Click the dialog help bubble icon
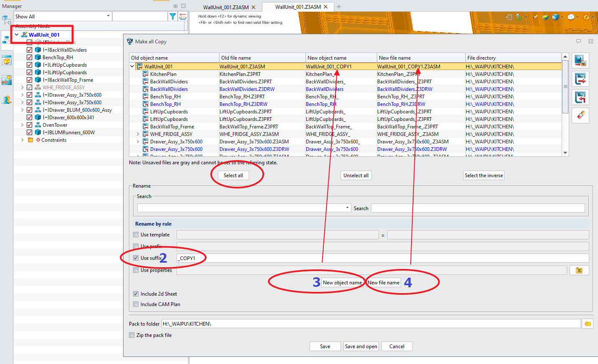This screenshot has height=364, width=598. (x=578, y=41)
